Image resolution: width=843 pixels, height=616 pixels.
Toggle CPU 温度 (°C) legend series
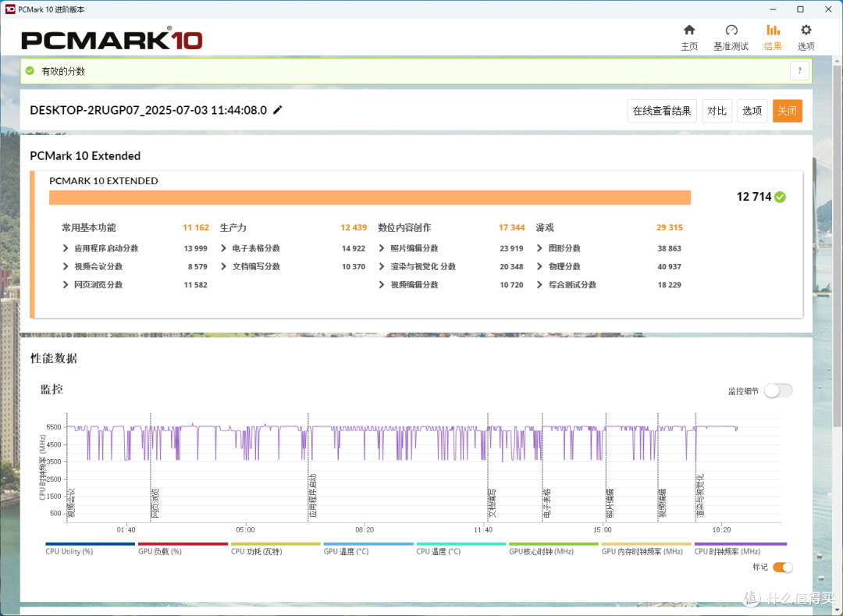[x=461, y=548]
